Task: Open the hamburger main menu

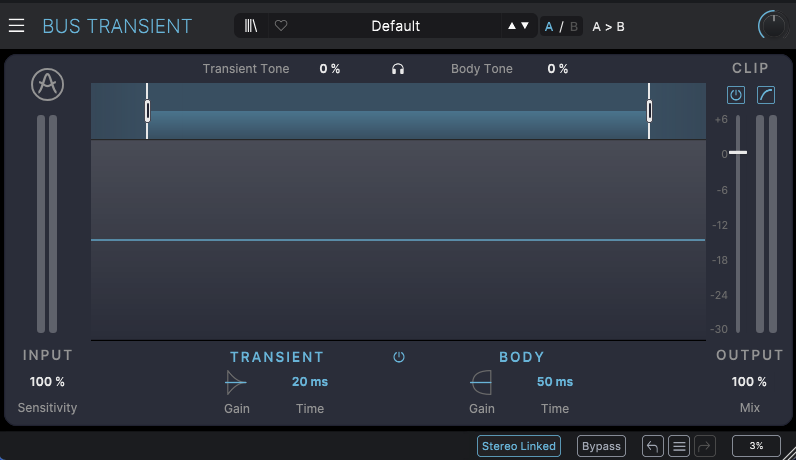Action: (17, 26)
